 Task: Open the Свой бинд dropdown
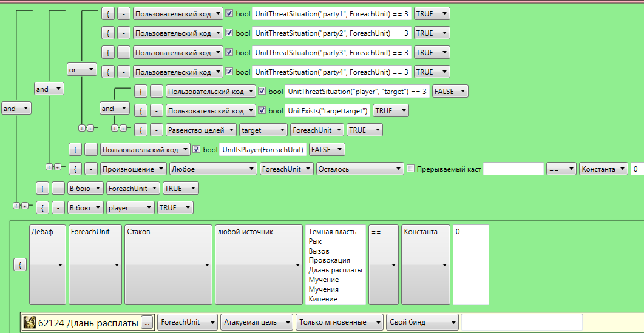[422, 322]
